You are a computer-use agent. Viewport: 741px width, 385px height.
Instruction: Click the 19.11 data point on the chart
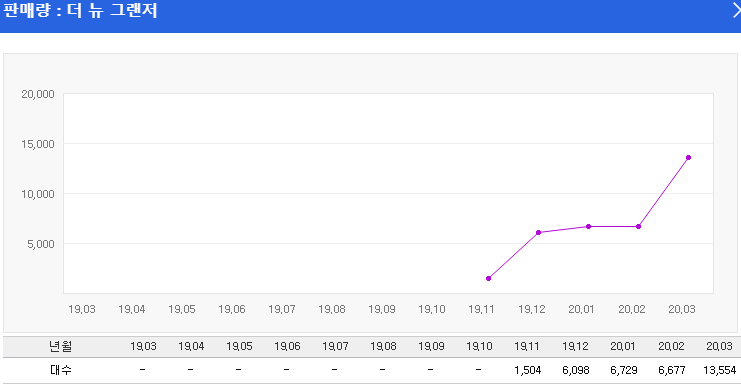coord(489,279)
